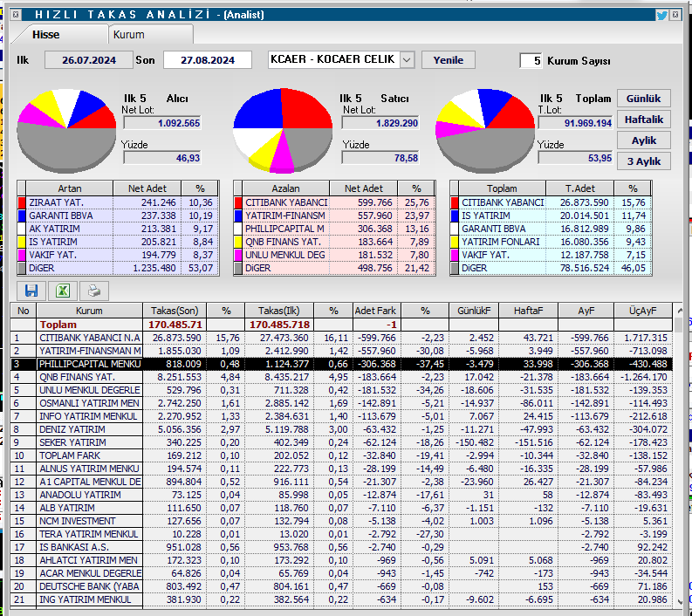Image resolution: width=692 pixels, height=616 pixels.
Task: Click the Yenile button
Action: tap(448, 60)
